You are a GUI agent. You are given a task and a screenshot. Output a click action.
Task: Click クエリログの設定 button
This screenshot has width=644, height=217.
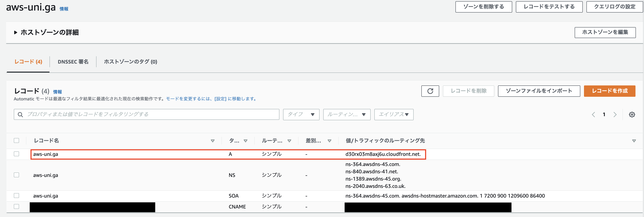pos(615,7)
